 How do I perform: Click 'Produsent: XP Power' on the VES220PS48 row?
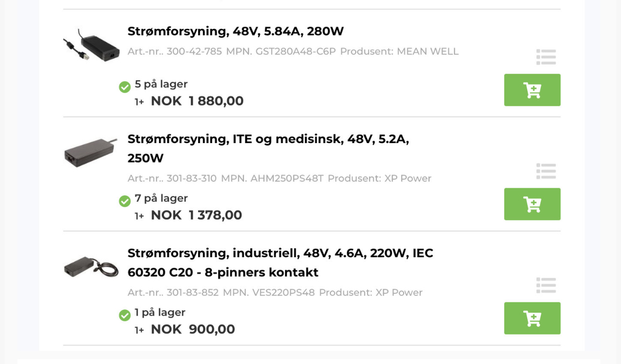(x=370, y=292)
